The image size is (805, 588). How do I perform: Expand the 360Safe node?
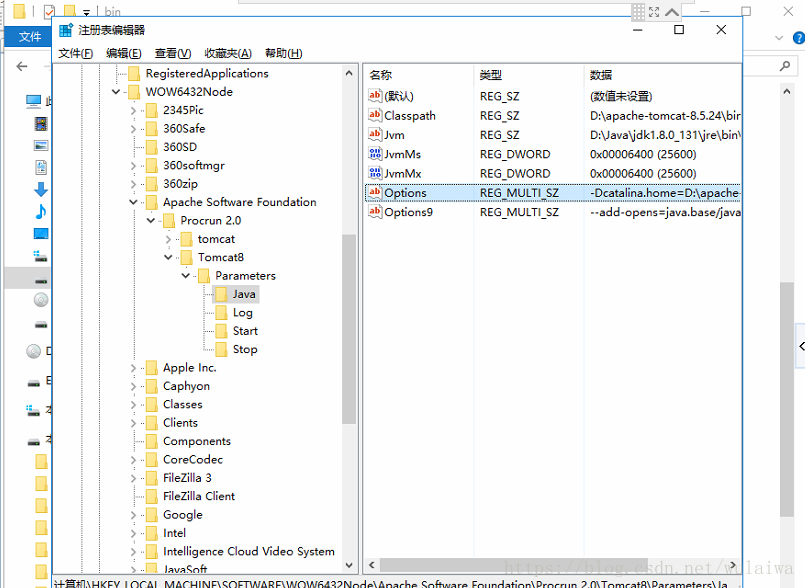point(133,129)
